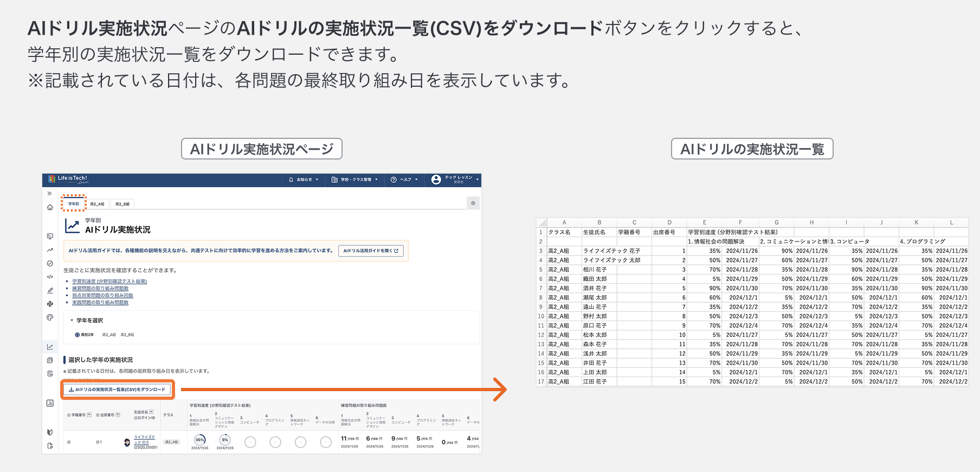Image resolution: width=980 pixels, height=472 pixels.
Task: Open the Python sidebar icon
Action: [x=50, y=304]
